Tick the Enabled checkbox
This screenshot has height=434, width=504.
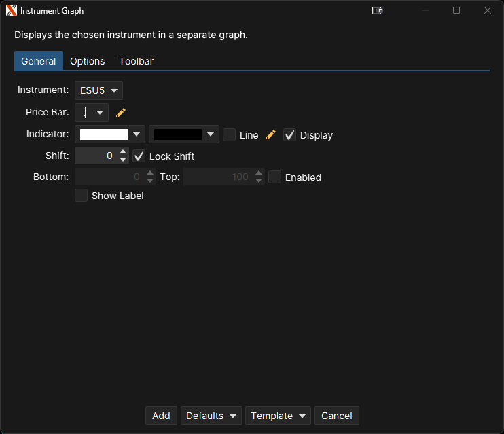pyautogui.click(x=274, y=177)
